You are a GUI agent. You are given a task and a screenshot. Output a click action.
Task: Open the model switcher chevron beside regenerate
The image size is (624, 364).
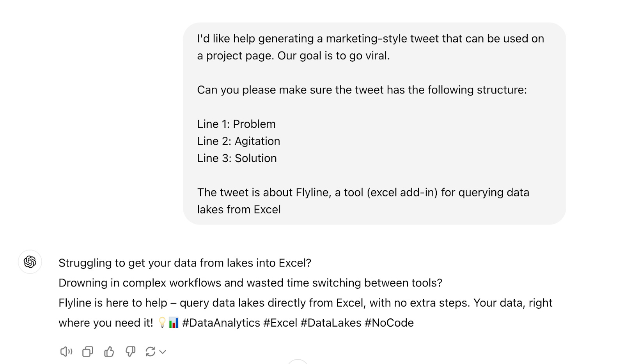[x=163, y=352]
